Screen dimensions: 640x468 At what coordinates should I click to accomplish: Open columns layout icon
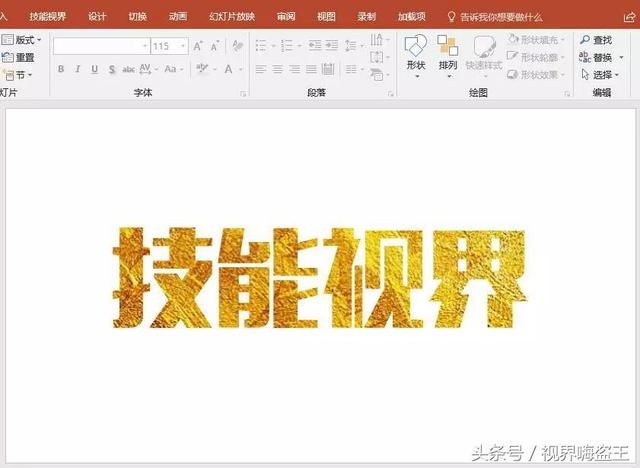(351, 69)
